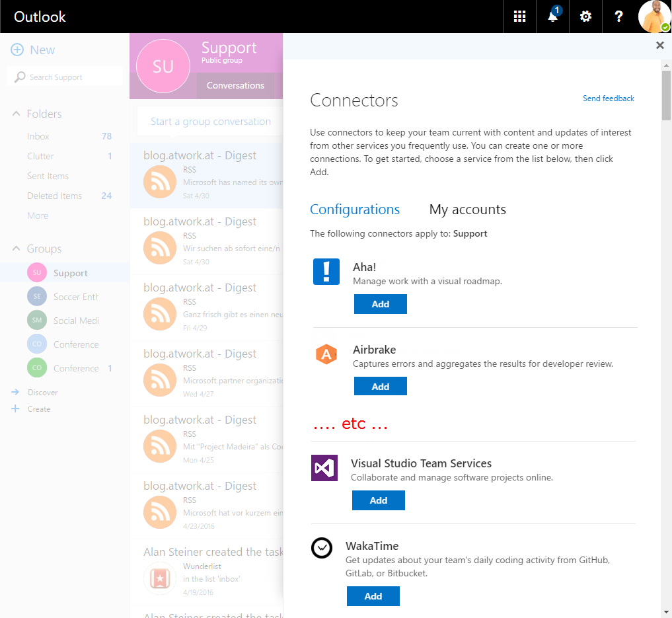Close the Connectors panel
Image resolution: width=672 pixels, height=618 pixels.
click(x=659, y=45)
